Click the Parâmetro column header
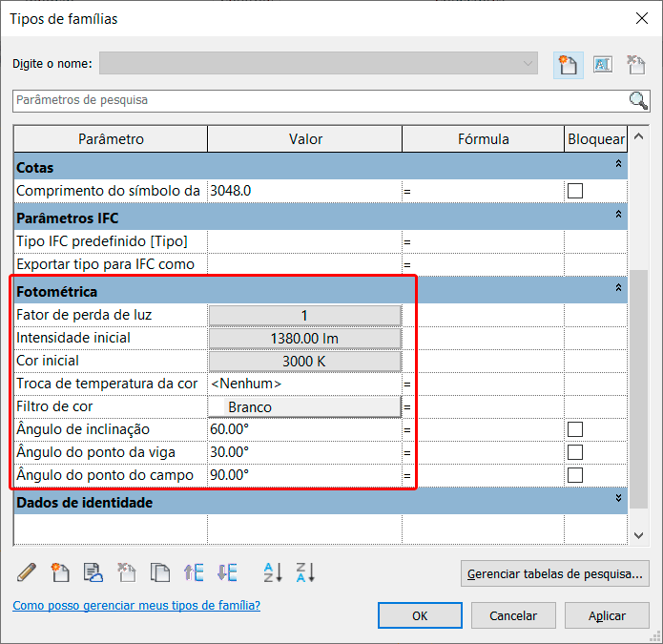 [x=111, y=139]
